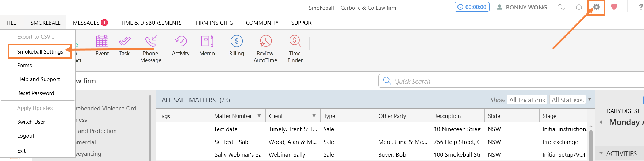Viewport: 644px width, 161px height.
Task: Open the SUPPORT tab
Action: point(303,23)
